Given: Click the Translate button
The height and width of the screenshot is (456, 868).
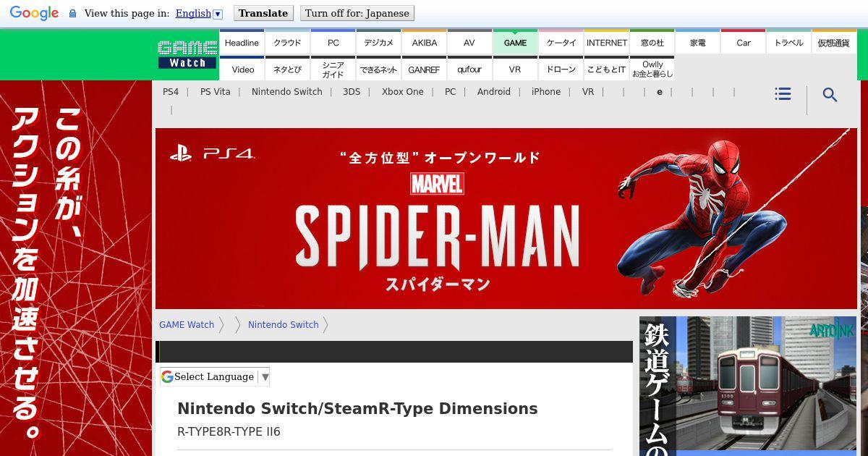Looking at the screenshot, I should pyautogui.click(x=263, y=13).
